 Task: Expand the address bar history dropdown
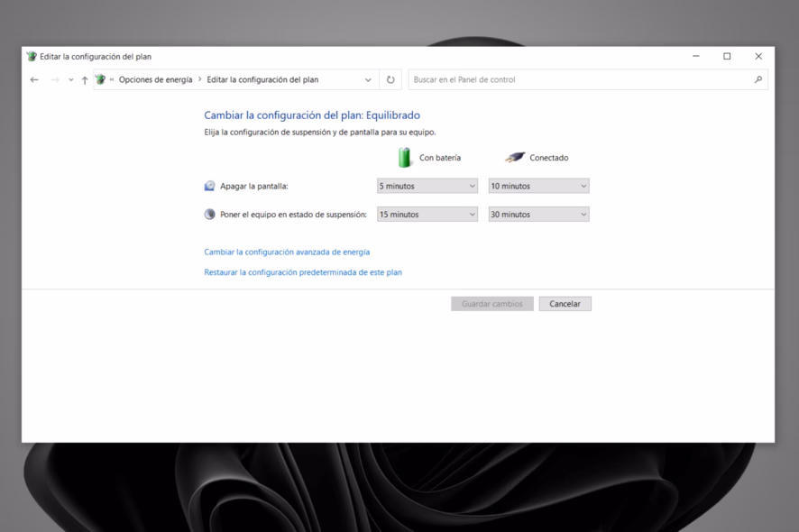coord(368,80)
